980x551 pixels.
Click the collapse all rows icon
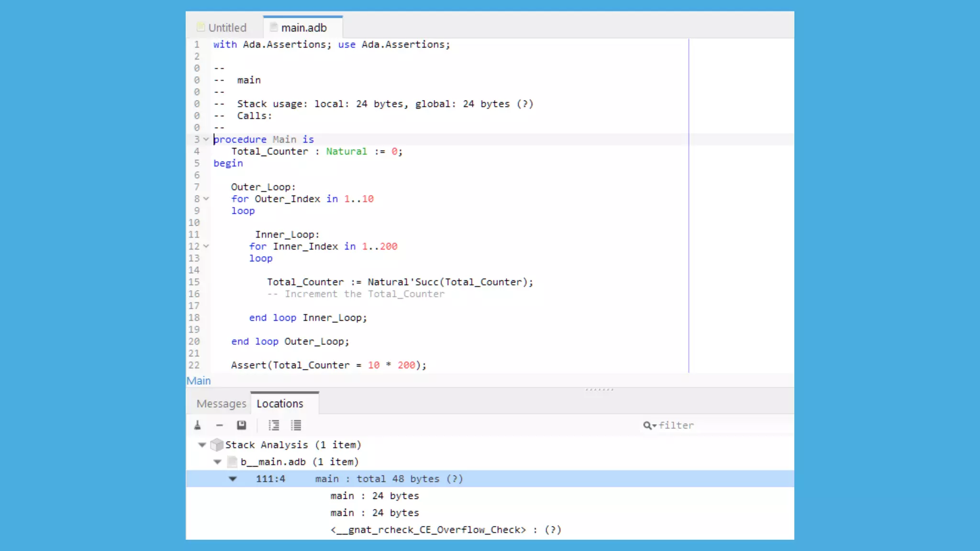tap(296, 425)
